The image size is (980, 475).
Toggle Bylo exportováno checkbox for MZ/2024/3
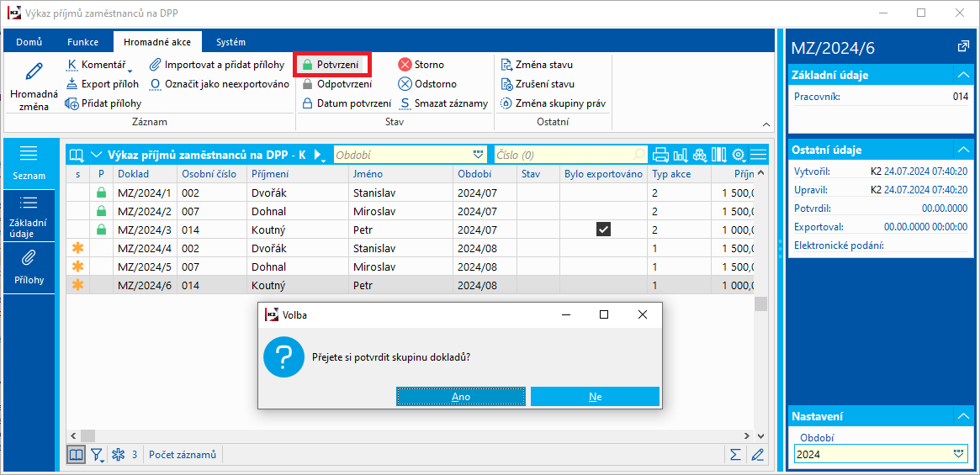pyautogui.click(x=603, y=230)
